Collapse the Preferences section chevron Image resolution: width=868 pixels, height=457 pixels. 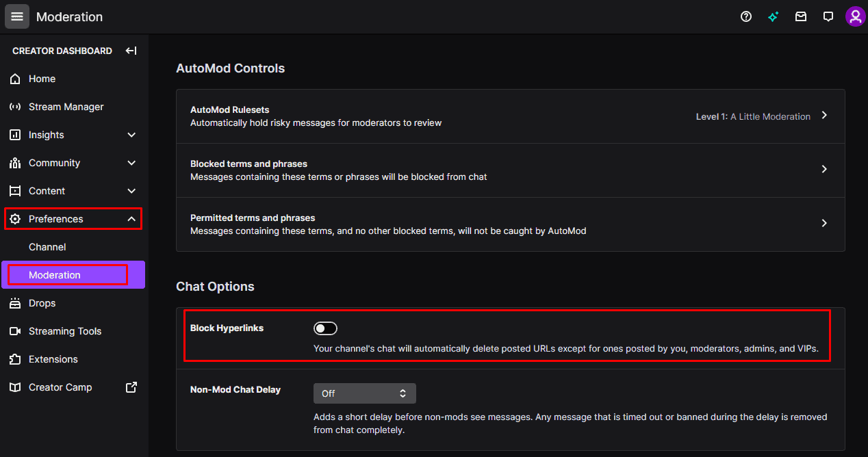[131, 219]
